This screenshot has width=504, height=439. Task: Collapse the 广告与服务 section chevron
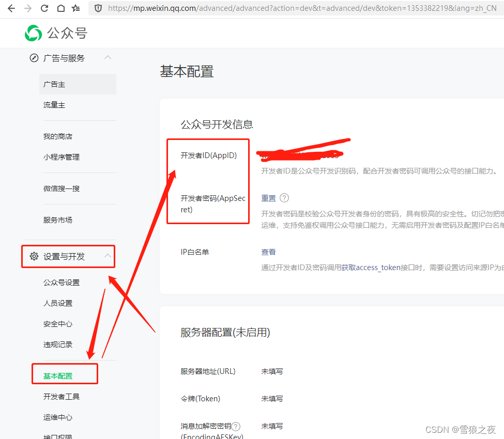108,57
